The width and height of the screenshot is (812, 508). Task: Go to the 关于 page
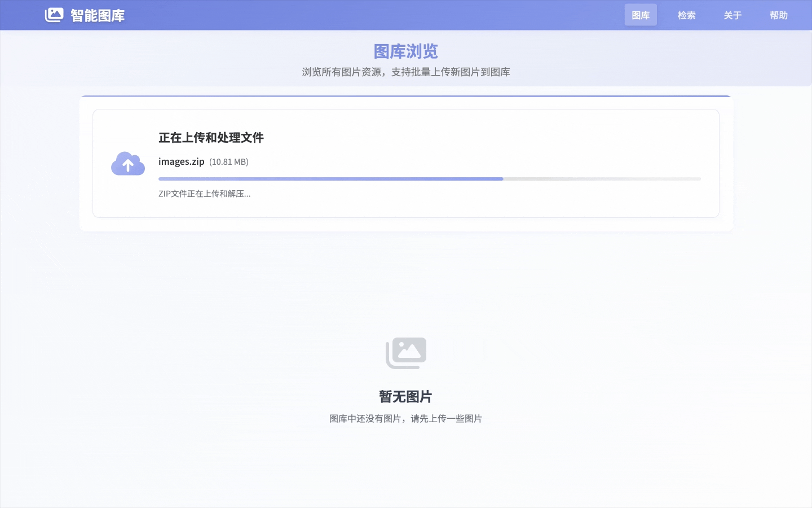(x=732, y=15)
